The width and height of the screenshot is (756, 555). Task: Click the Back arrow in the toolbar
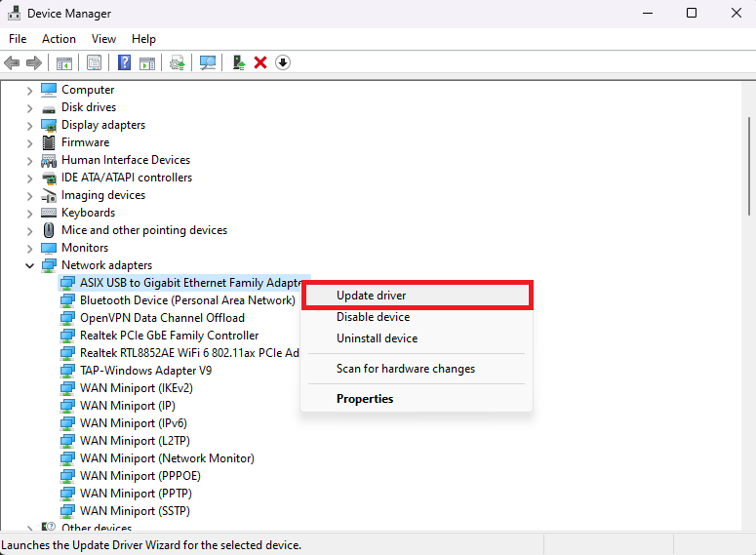point(12,62)
